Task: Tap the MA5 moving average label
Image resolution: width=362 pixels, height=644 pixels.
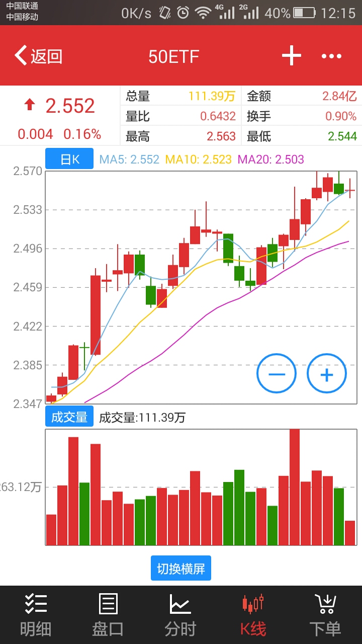Action: tap(129, 159)
